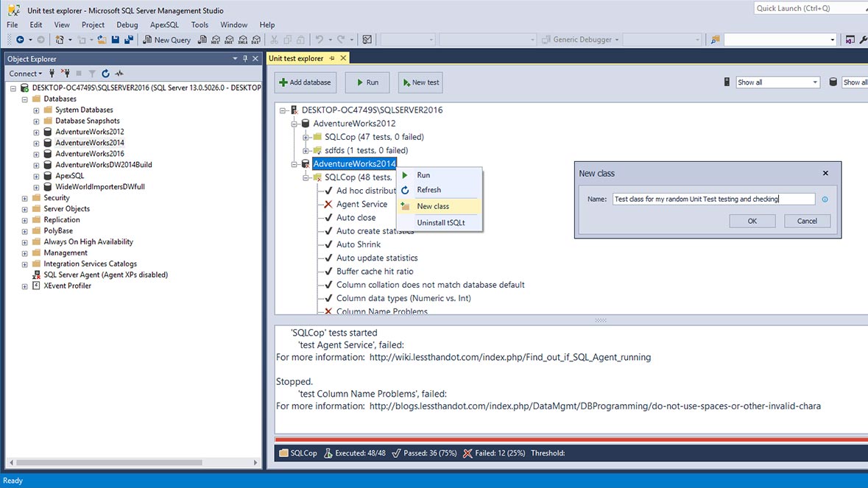Click the XMLA query icon
868x488 pixels.
pyautogui.click(x=242, y=39)
